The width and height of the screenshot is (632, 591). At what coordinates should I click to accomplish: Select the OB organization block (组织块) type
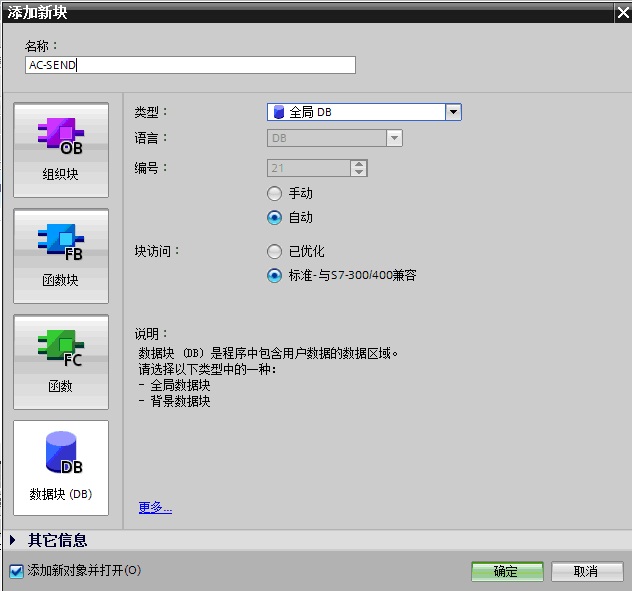pyautogui.click(x=61, y=150)
